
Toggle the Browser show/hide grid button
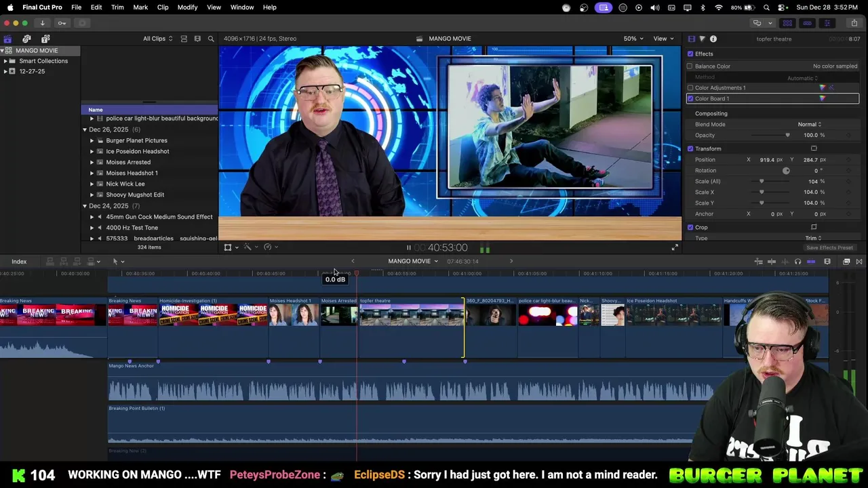pyautogui.click(x=787, y=23)
